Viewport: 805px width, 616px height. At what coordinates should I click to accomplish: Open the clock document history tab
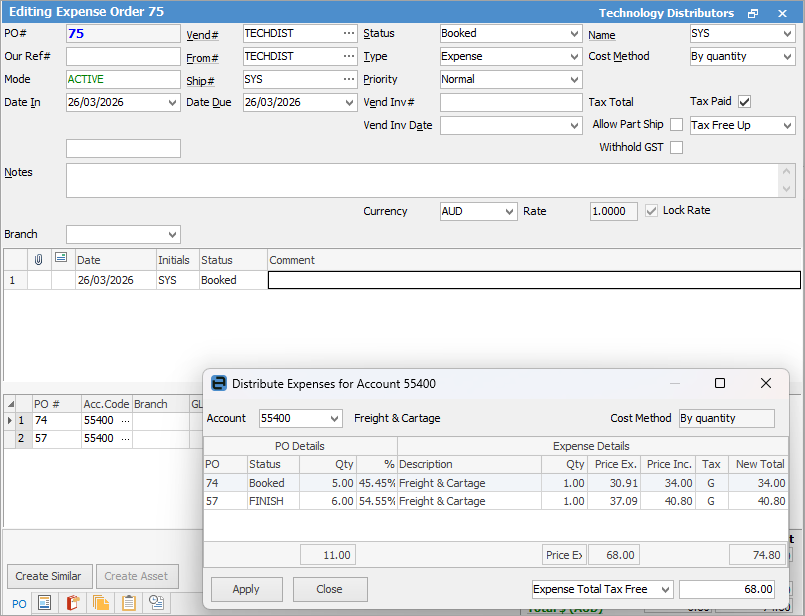157,603
